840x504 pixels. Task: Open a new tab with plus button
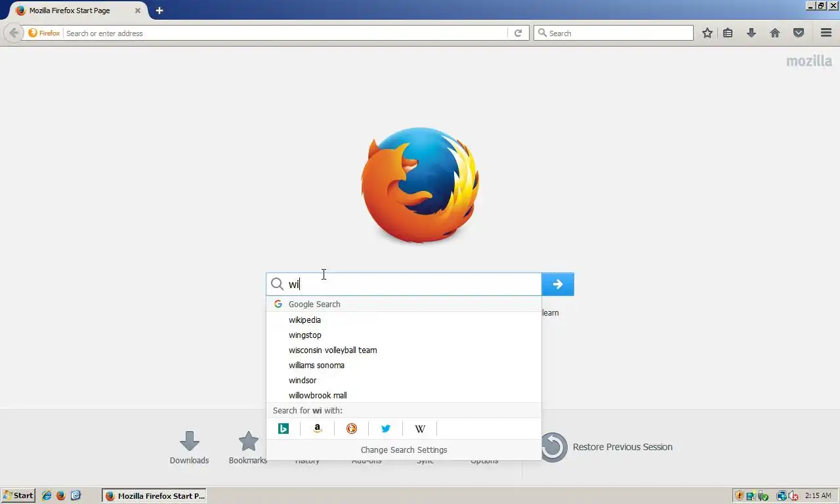(159, 10)
